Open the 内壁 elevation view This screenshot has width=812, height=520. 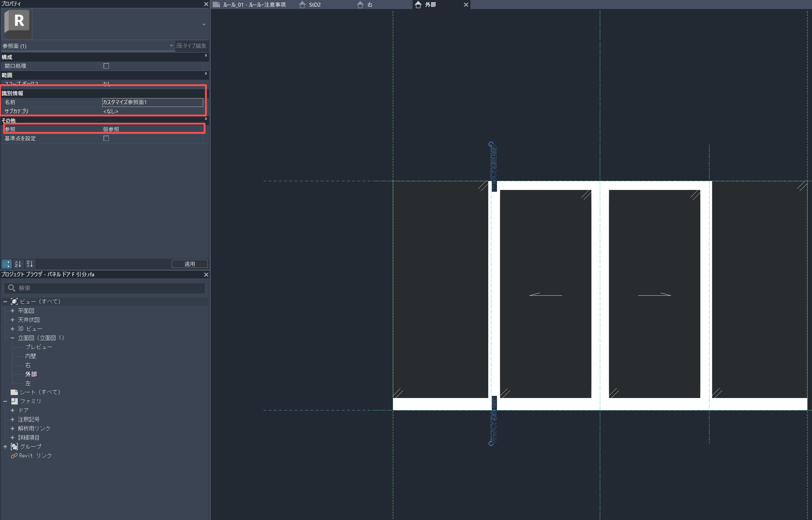tap(31, 356)
